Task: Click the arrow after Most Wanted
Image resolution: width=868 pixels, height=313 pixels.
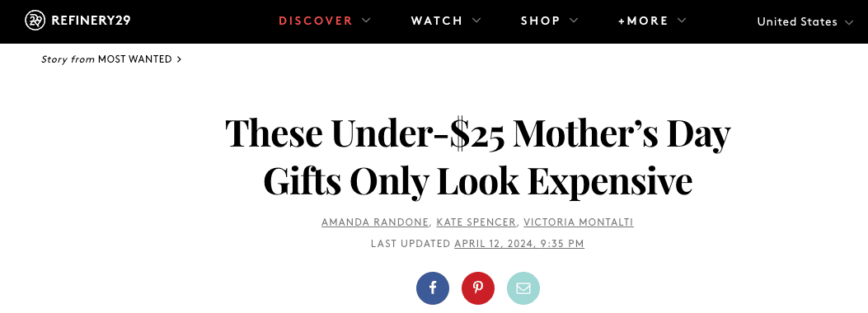Action: click(x=179, y=59)
